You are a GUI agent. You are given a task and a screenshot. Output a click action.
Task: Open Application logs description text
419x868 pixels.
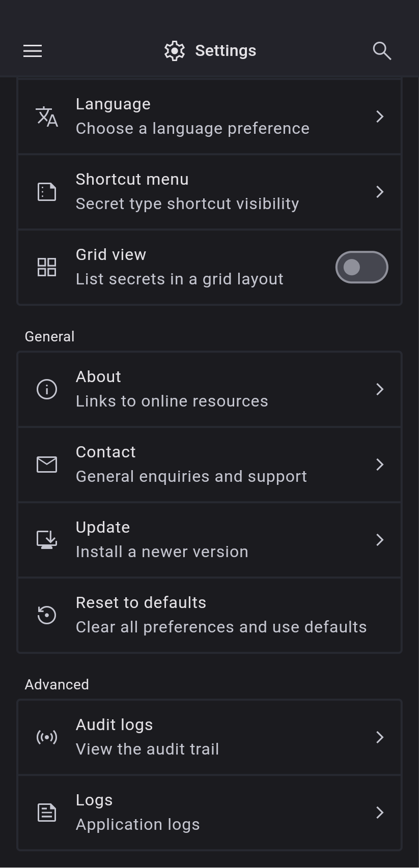pyautogui.click(x=138, y=825)
